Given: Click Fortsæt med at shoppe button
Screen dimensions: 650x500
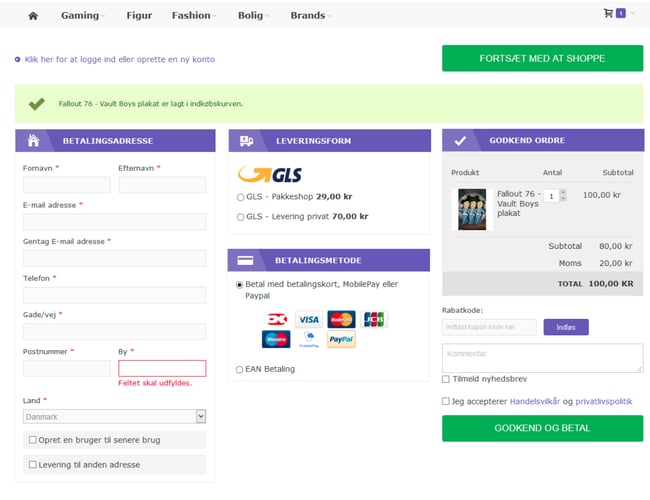Looking at the screenshot, I should coord(542,58).
